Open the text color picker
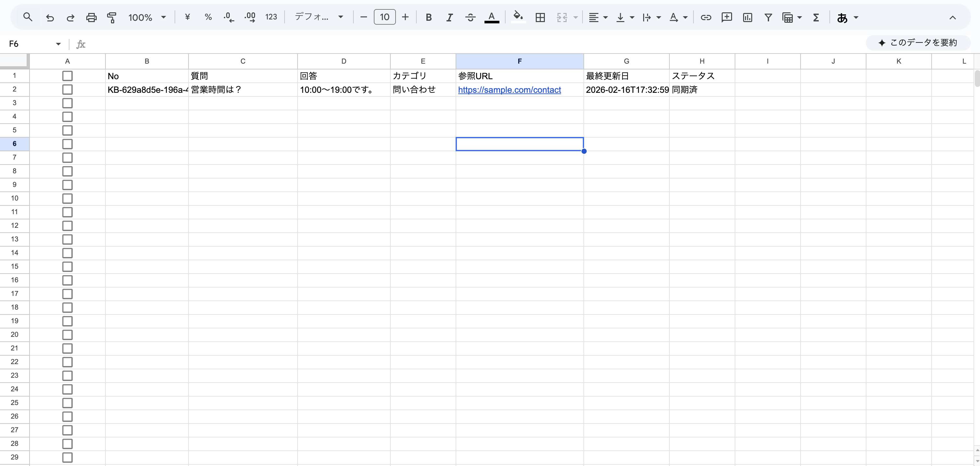The image size is (980, 466). (492, 18)
